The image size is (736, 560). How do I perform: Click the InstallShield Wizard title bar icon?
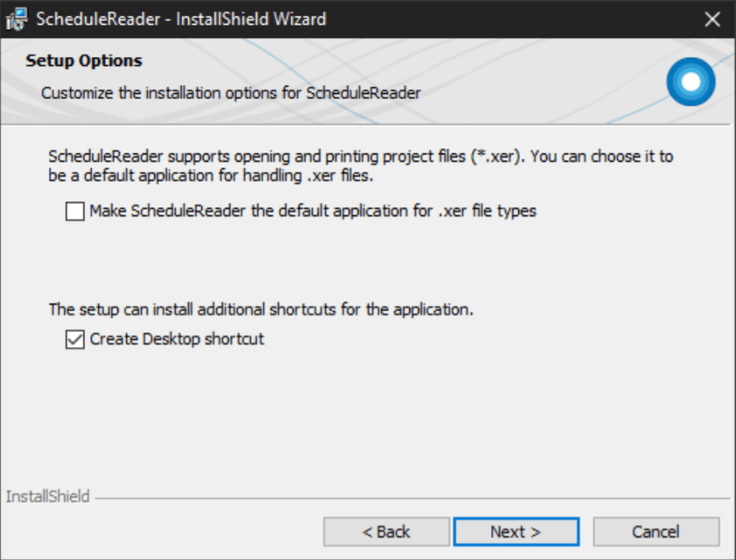pos(17,18)
